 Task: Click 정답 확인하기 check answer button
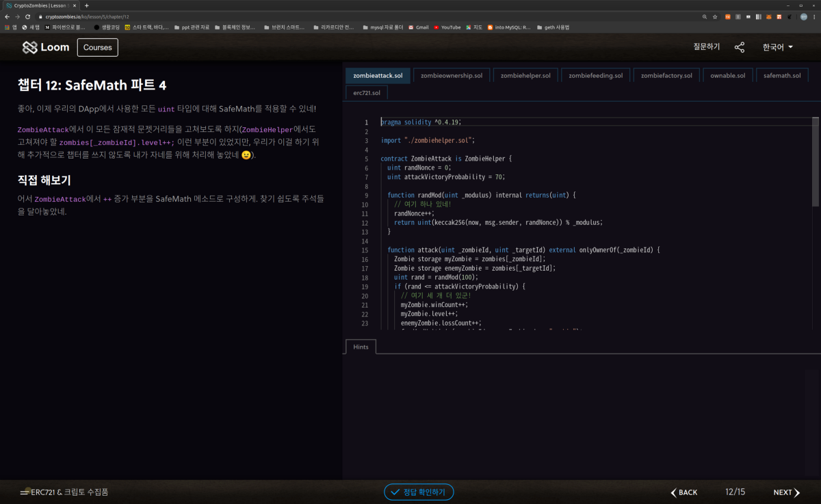[x=419, y=492]
